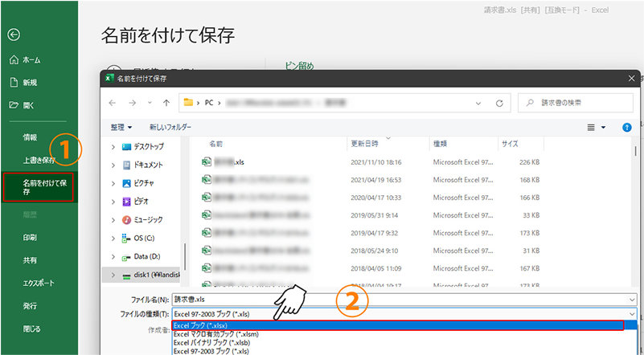The height and width of the screenshot is (355, 644).
Task: Go up one folder level arrow
Action: pyautogui.click(x=166, y=103)
